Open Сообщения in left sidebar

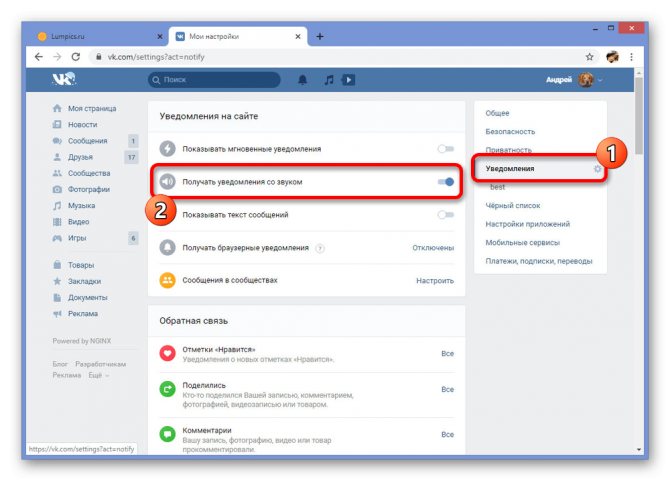click(88, 141)
